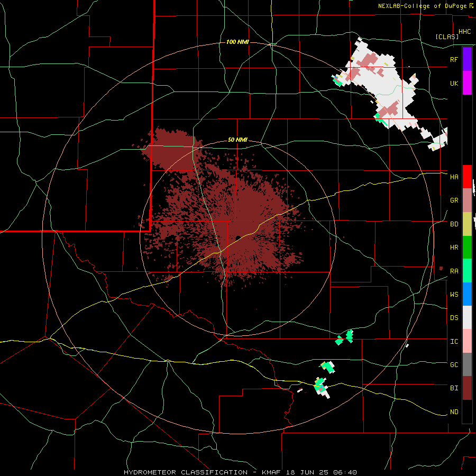Click the GR dusty pink legend swatch
Viewport: 476px width, 476px height.
pyautogui.click(x=467, y=200)
